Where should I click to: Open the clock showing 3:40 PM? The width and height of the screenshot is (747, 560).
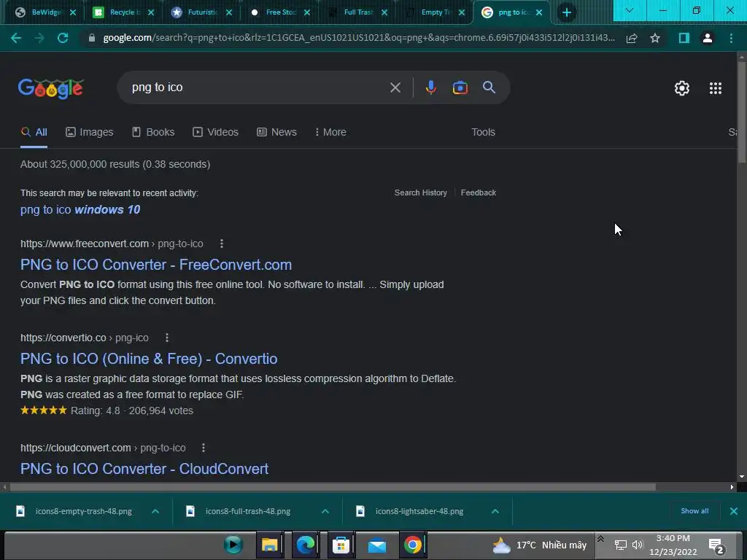(x=673, y=545)
